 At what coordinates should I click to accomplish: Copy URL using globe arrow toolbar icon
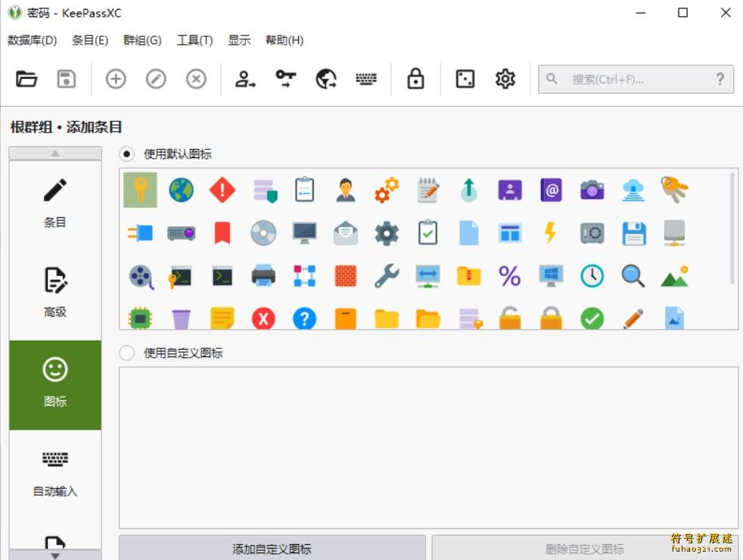326,79
